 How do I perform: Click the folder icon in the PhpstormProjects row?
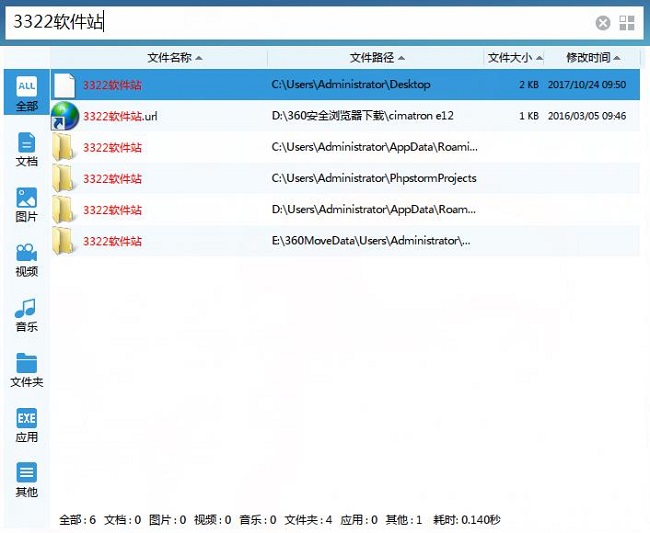(x=63, y=179)
